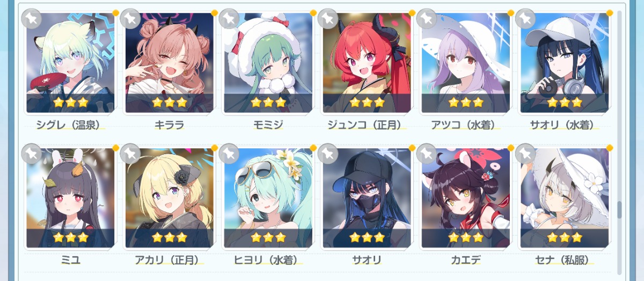Select the モミジ character portrait
644x281 pixels.
[268, 63]
